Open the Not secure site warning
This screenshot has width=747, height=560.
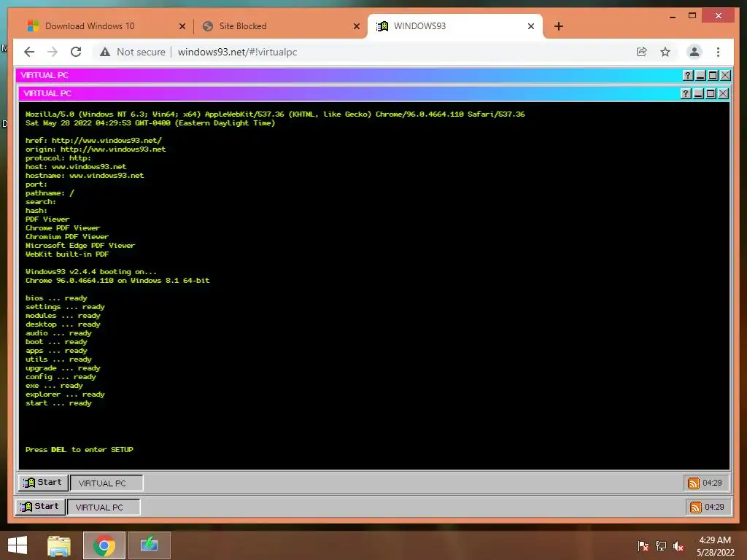pyautogui.click(x=133, y=52)
